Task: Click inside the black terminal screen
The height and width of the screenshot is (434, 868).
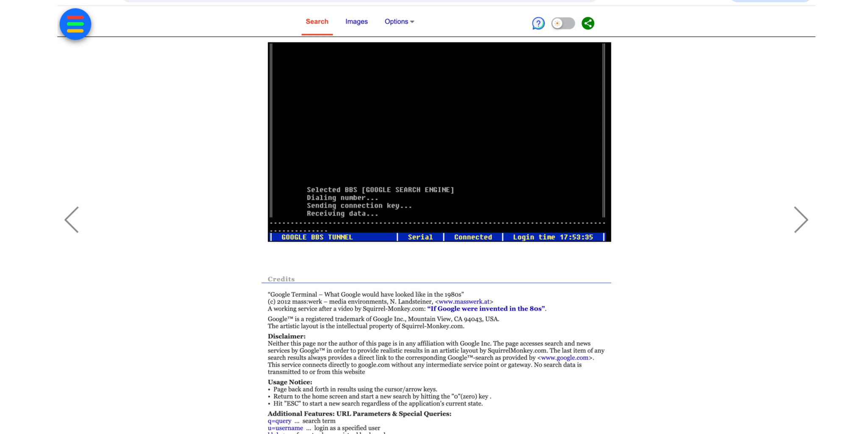Action: pyautogui.click(x=439, y=127)
